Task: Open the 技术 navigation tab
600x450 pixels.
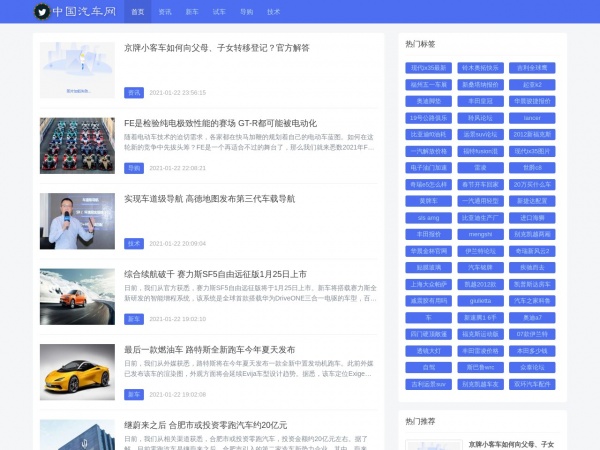Action: point(274,12)
